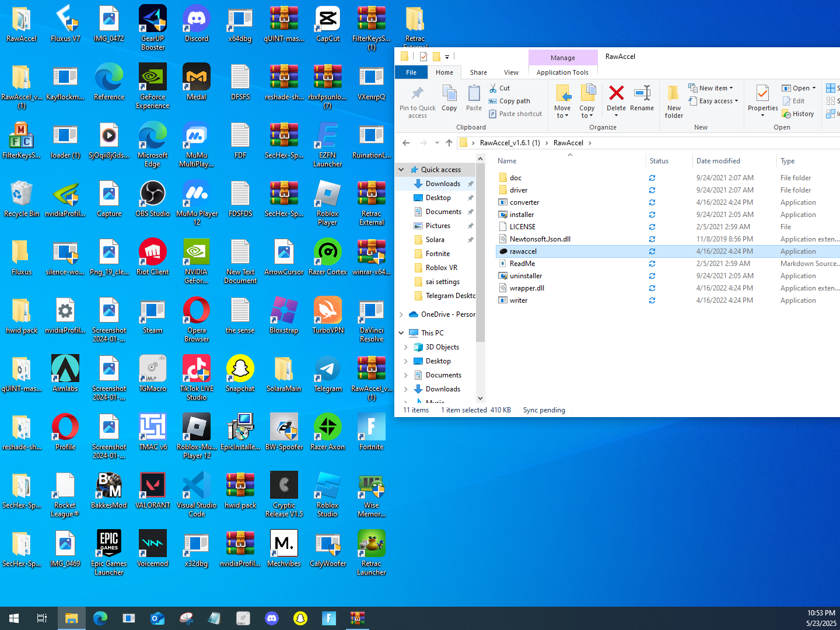The height and width of the screenshot is (630, 840).
Task: Unpin Solara folder from Quick access
Action: [x=470, y=240]
